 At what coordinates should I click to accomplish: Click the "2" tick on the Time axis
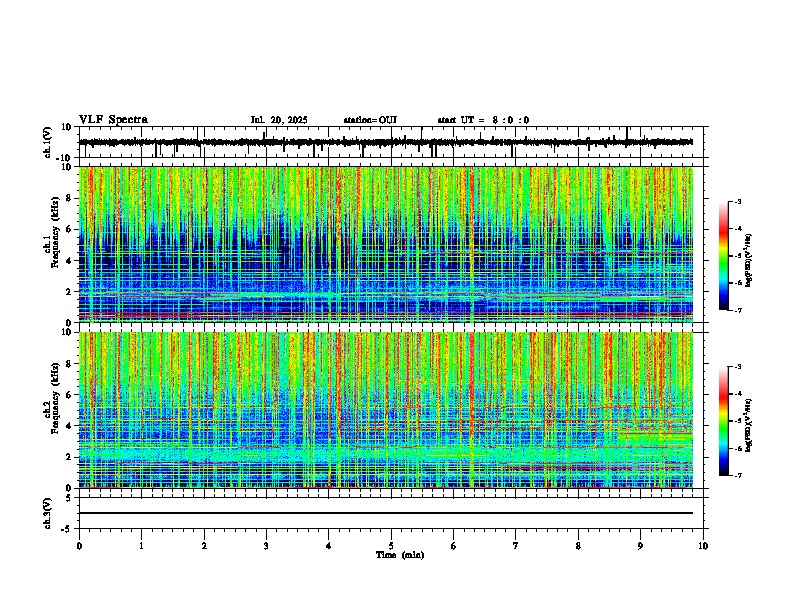204,546
